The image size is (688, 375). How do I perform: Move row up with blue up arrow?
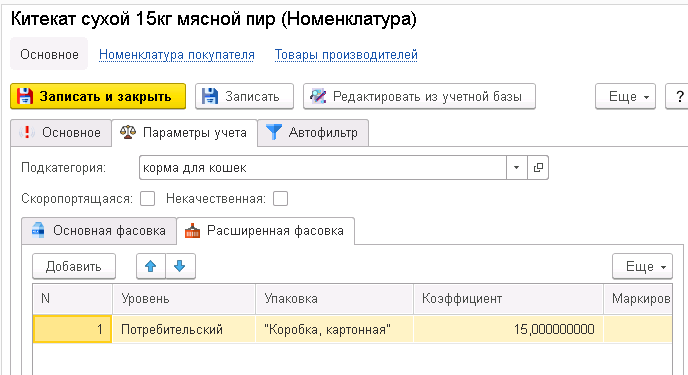click(x=150, y=266)
